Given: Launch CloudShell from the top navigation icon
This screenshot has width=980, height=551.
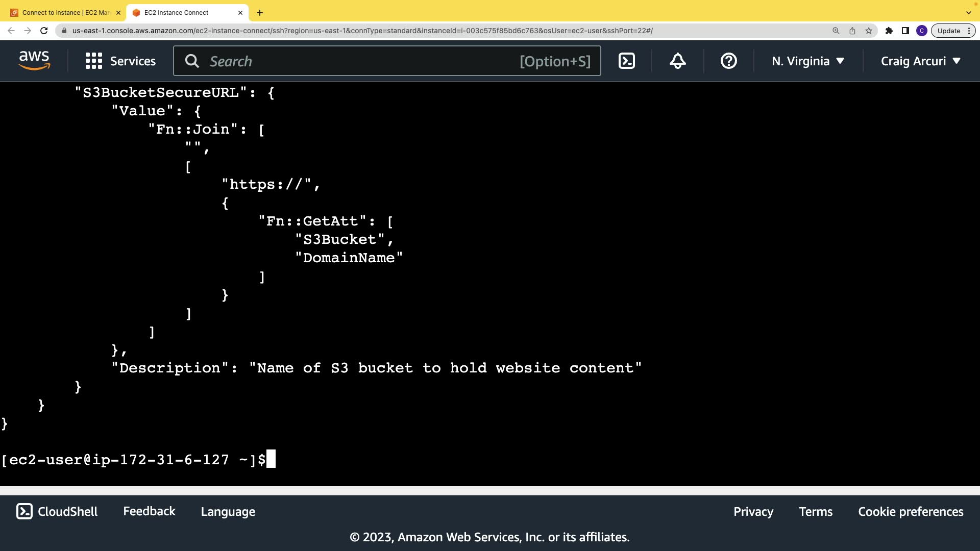Looking at the screenshot, I should point(626,61).
